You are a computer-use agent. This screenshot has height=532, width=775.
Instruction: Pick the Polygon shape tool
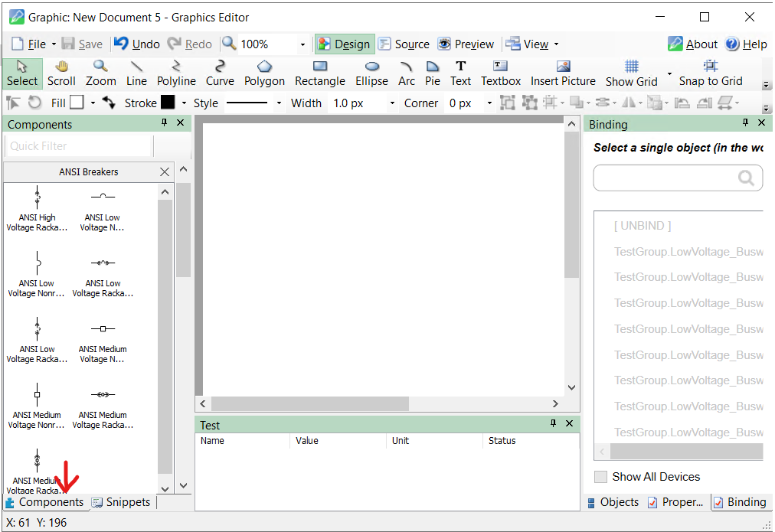pos(264,73)
